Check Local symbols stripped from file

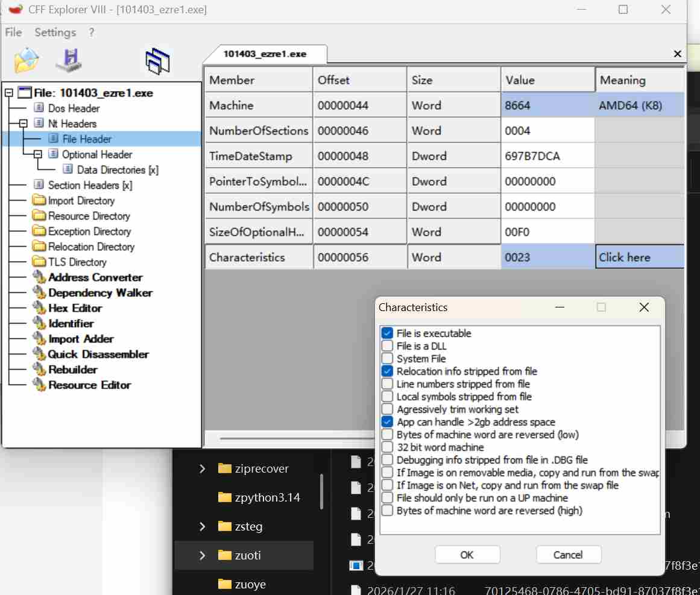[388, 397]
